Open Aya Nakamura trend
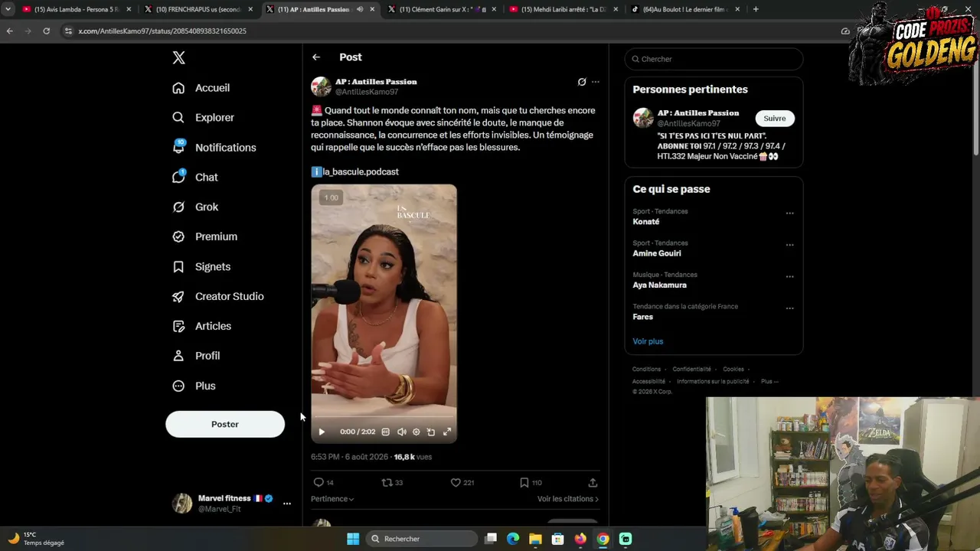980x551 pixels. coord(659,285)
